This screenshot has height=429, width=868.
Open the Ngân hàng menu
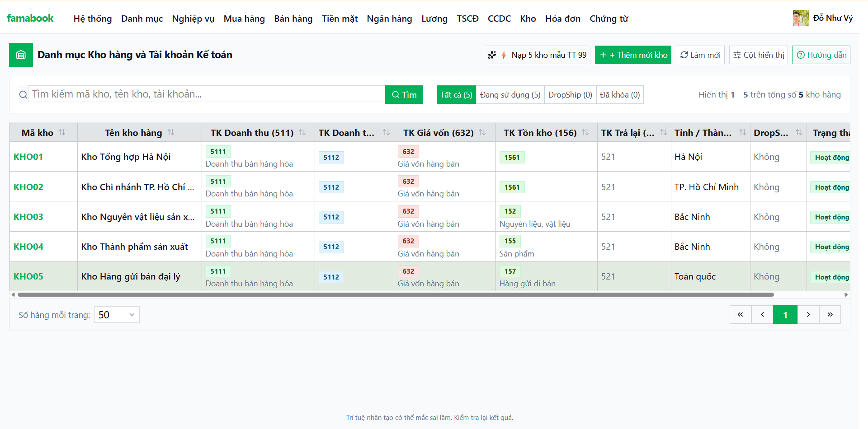[390, 19]
